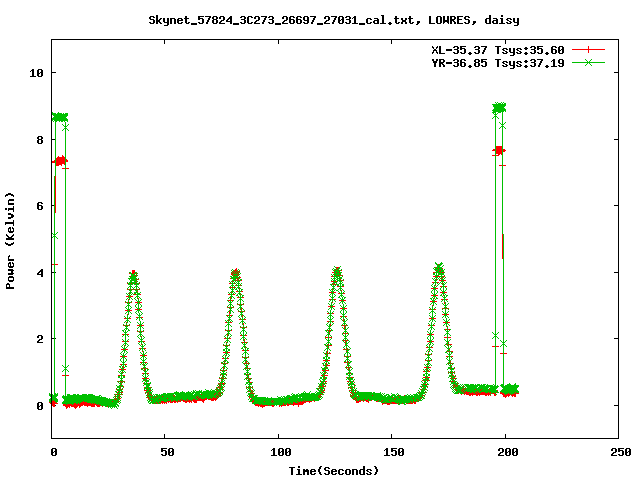Screen dimensions: 640x480
Task: Click the y-axis tick label '6'
Action: coord(40,206)
